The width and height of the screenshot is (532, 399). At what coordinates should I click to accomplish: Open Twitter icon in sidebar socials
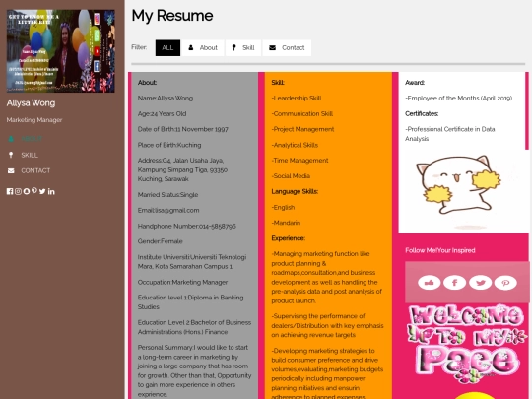(x=42, y=191)
